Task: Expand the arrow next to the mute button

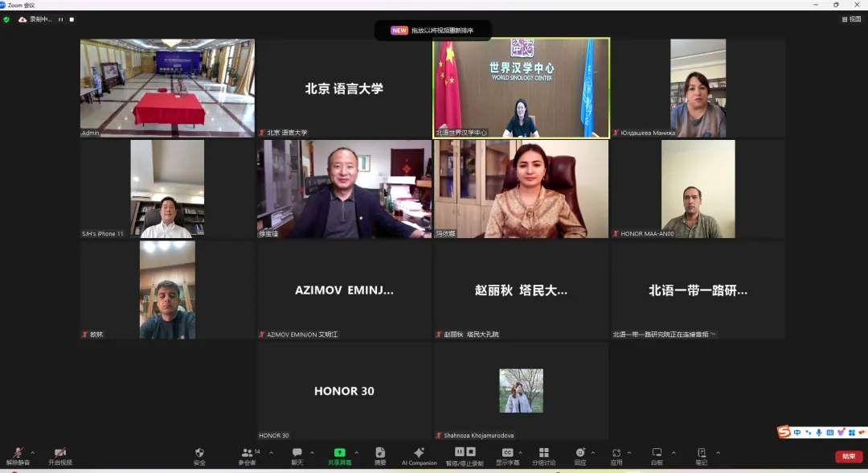Action: tap(34, 452)
